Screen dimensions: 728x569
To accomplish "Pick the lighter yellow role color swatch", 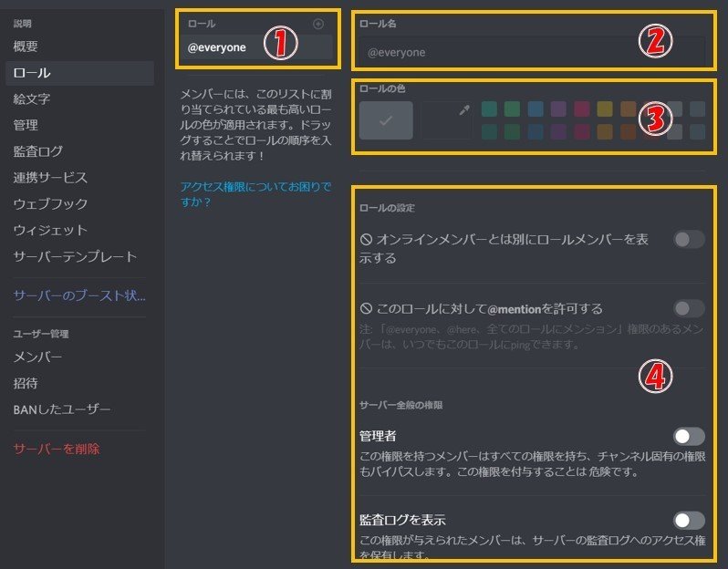I will click(605, 109).
